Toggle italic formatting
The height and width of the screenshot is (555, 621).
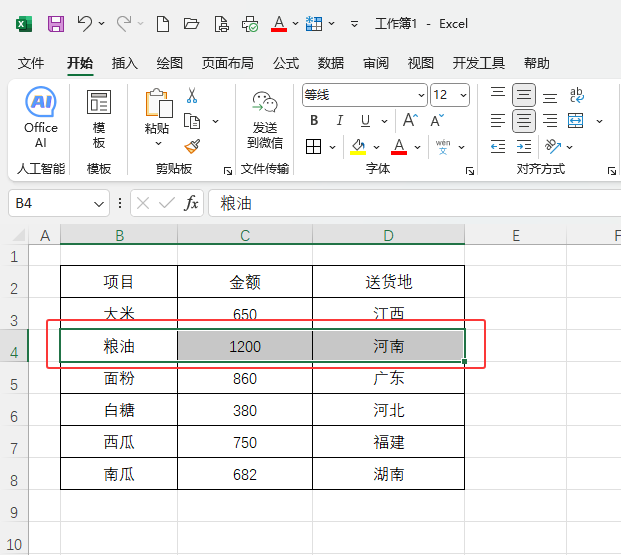[339, 120]
